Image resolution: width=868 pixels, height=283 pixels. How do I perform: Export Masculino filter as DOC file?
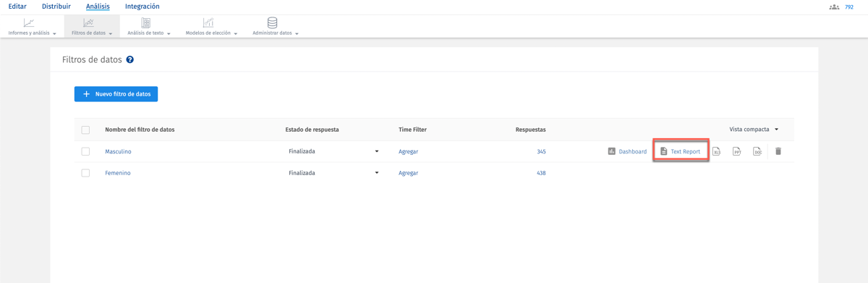tap(757, 151)
